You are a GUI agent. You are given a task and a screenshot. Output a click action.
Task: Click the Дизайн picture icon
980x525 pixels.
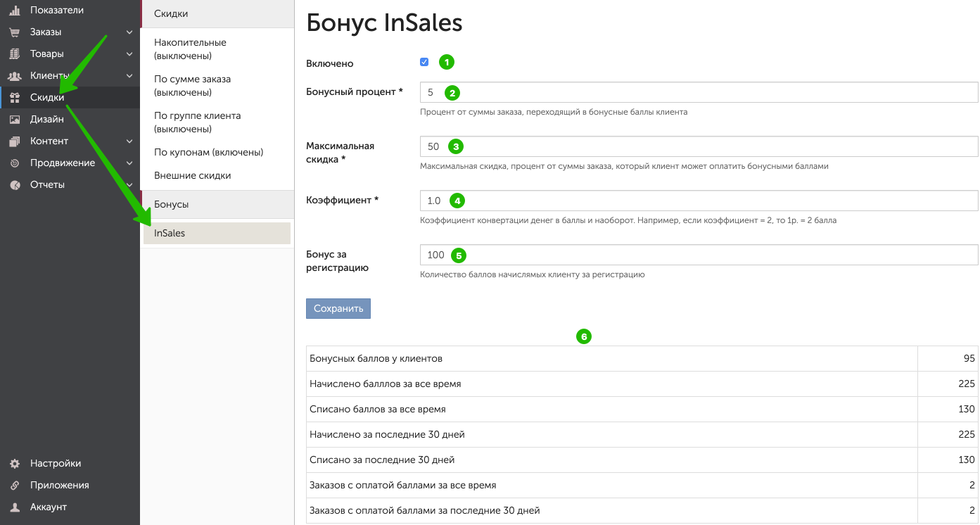pos(15,119)
